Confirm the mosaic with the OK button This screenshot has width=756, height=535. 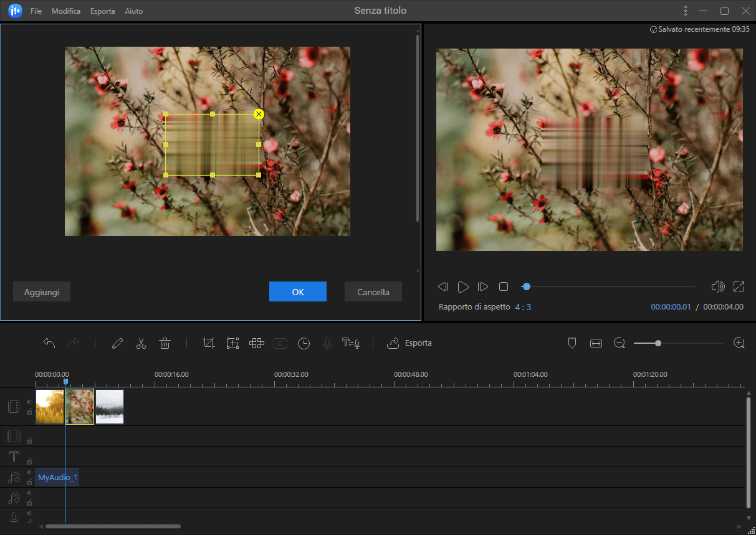298,291
